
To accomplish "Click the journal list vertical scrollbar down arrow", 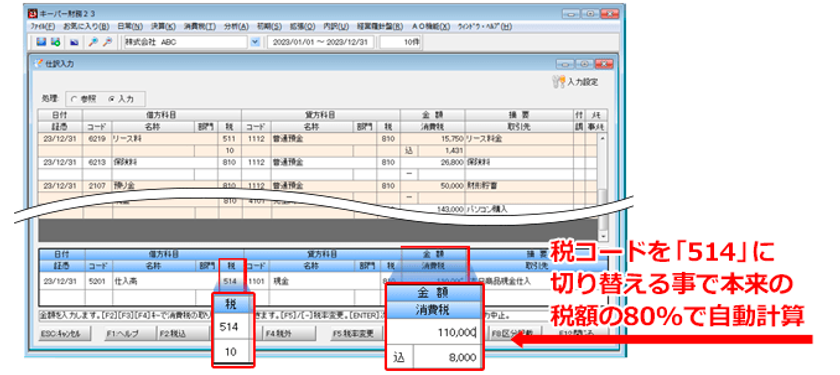I will [604, 236].
